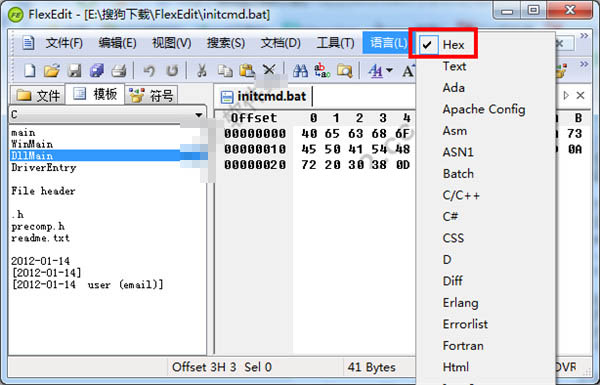The height and width of the screenshot is (385, 600).
Task: Click the 语言(L) menu
Action: (x=388, y=43)
